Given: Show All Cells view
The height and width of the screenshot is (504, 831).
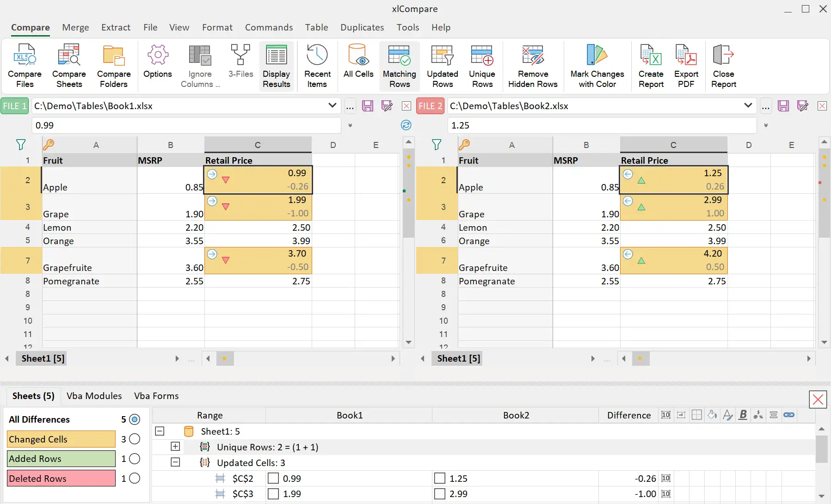Looking at the screenshot, I should pyautogui.click(x=358, y=61).
